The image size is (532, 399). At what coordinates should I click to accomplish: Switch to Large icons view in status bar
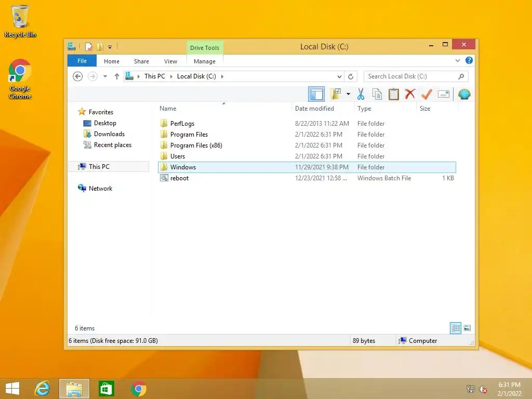[467, 328]
